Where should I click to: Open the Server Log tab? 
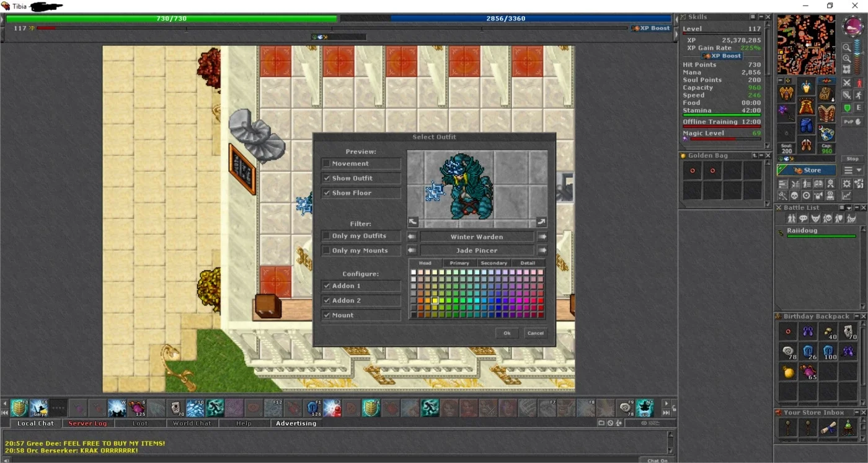tap(87, 423)
